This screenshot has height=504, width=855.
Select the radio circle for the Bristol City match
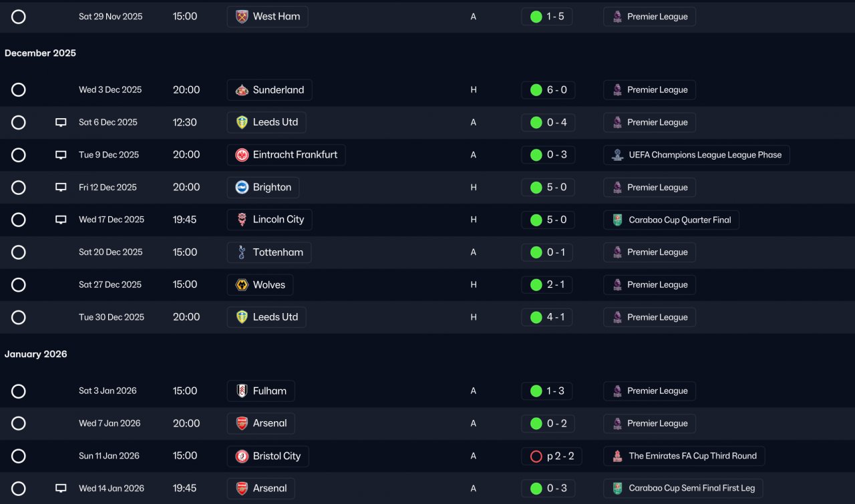click(x=19, y=456)
